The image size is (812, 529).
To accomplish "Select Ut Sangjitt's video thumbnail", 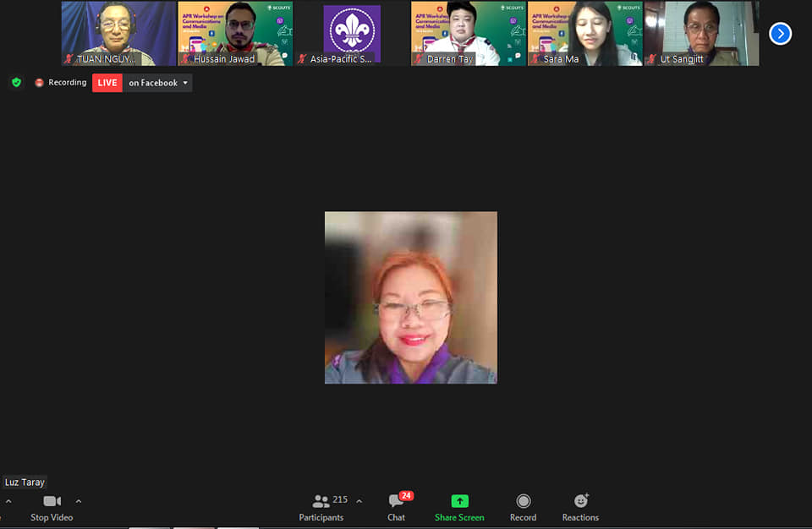I will [701, 33].
